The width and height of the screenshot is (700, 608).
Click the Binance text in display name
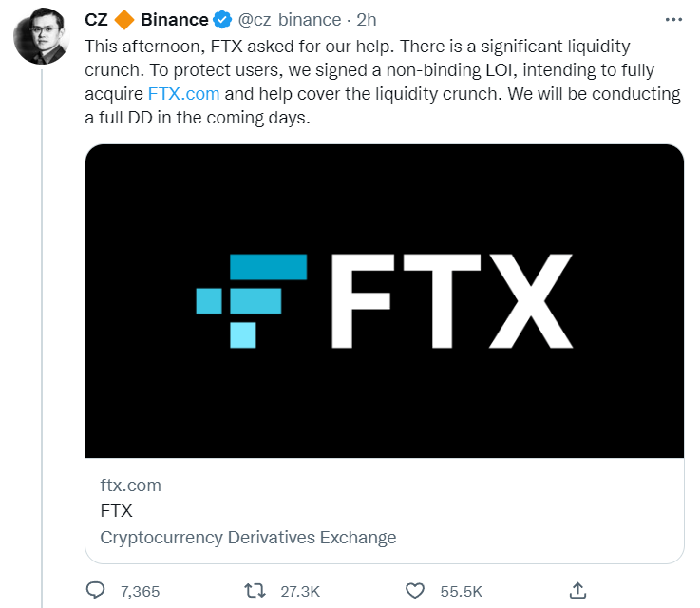(175, 20)
